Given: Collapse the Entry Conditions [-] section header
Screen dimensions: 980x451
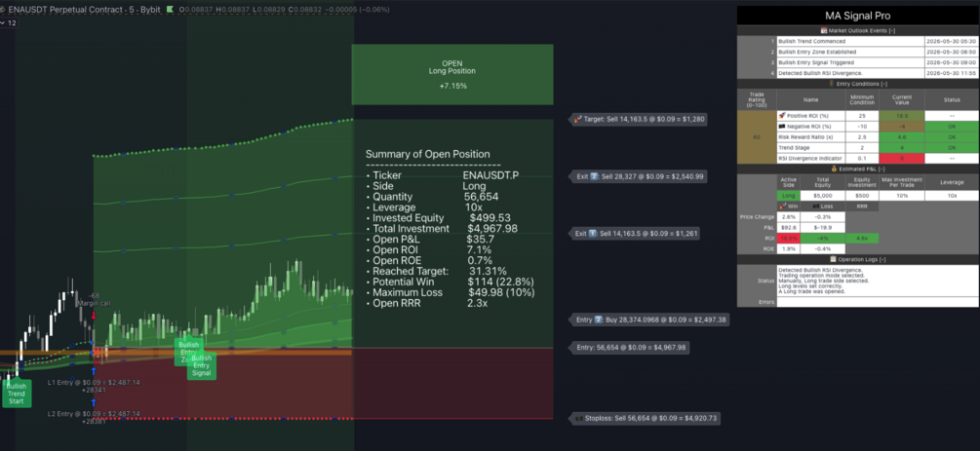Looking at the screenshot, I should (x=858, y=84).
